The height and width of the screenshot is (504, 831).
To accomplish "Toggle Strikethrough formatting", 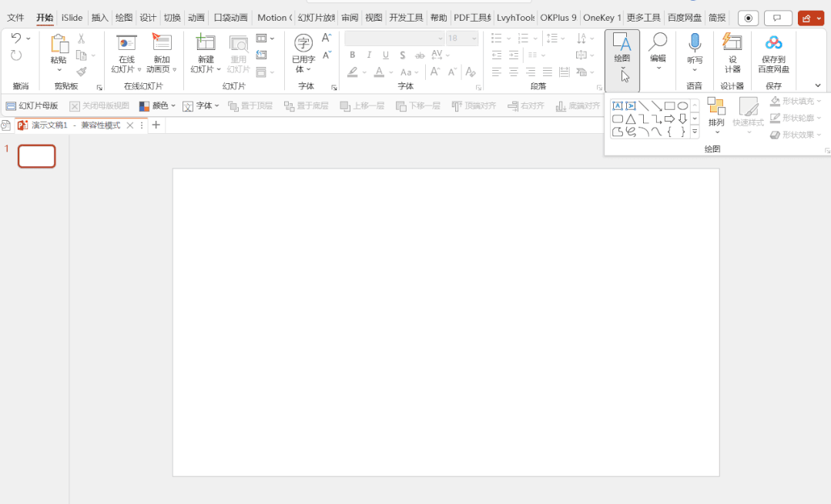I will 420,55.
